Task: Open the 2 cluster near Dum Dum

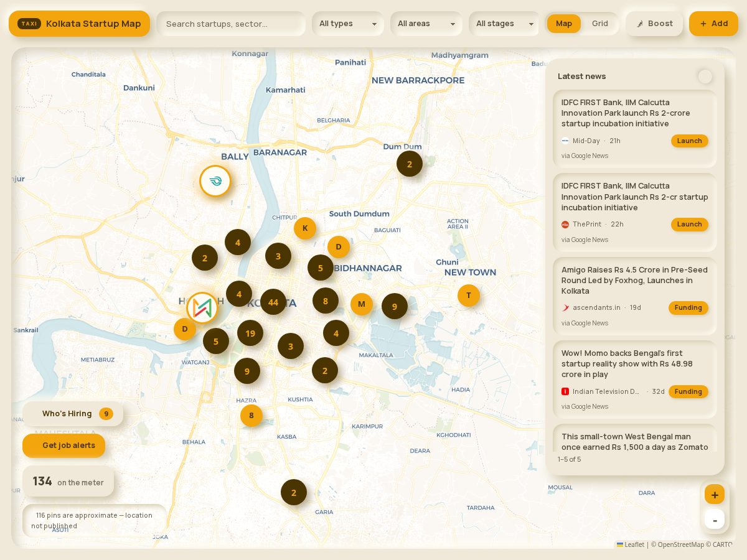Action: [x=410, y=164]
